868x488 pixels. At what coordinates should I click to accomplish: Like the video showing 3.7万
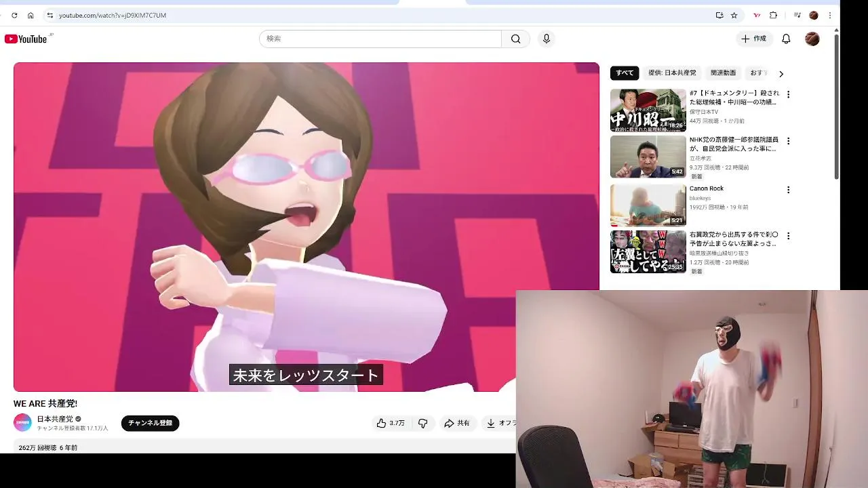(x=391, y=423)
